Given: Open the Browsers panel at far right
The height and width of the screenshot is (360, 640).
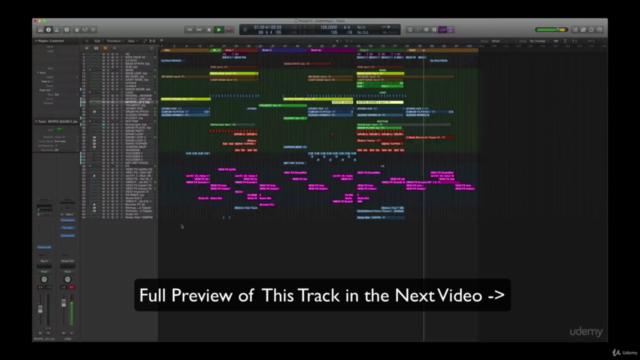Looking at the screenshot, I should [600, 30].
